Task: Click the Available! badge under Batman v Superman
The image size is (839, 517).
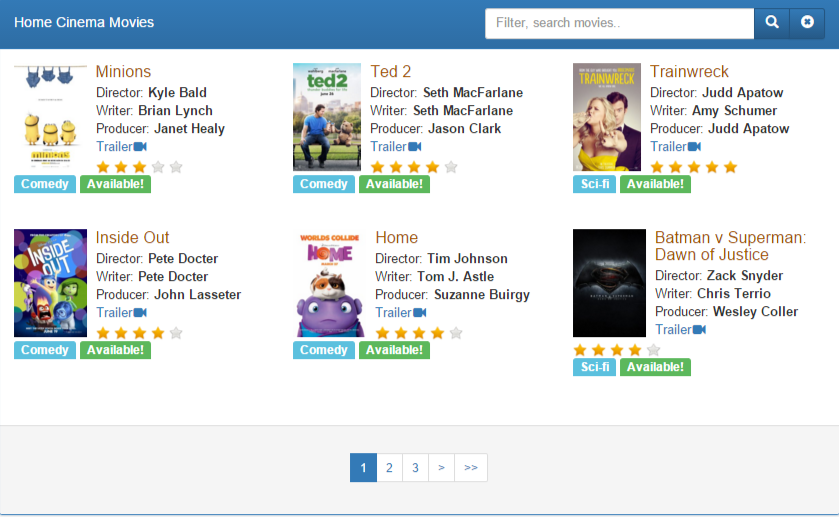Action: (655, 367)
